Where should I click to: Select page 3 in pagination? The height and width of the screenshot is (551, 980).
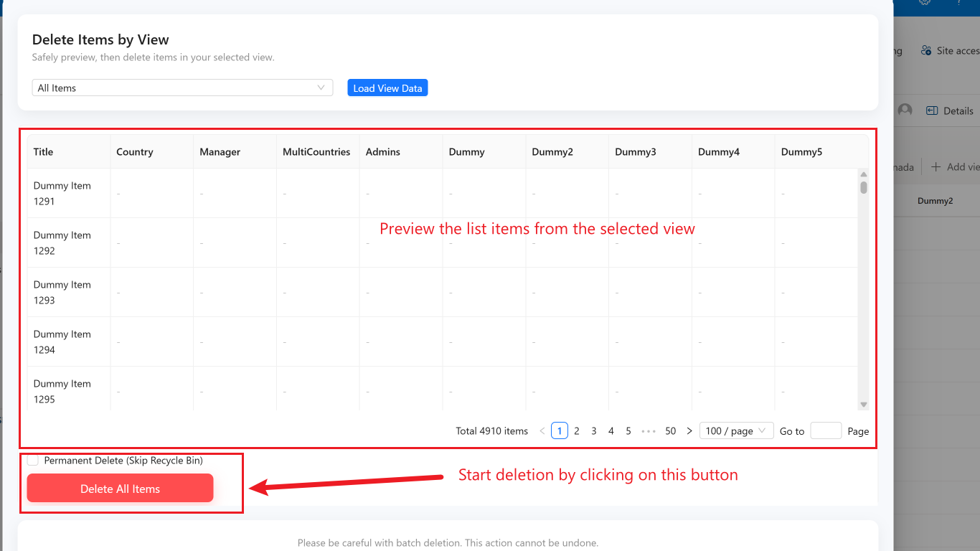[594, 431]
